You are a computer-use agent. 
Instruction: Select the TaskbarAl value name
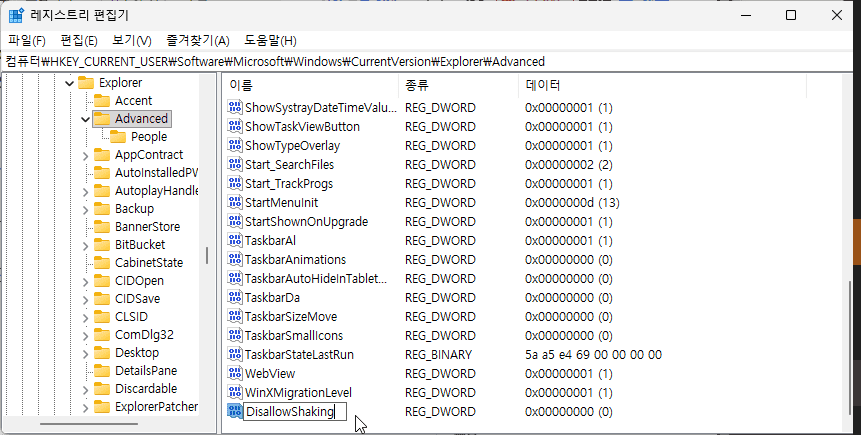coord(270,241)
